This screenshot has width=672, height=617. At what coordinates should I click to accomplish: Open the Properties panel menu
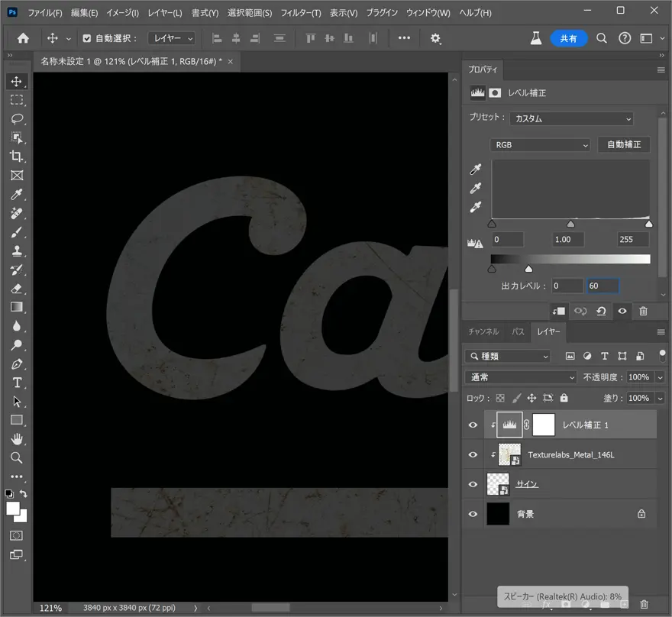click(x=661, y=69)
